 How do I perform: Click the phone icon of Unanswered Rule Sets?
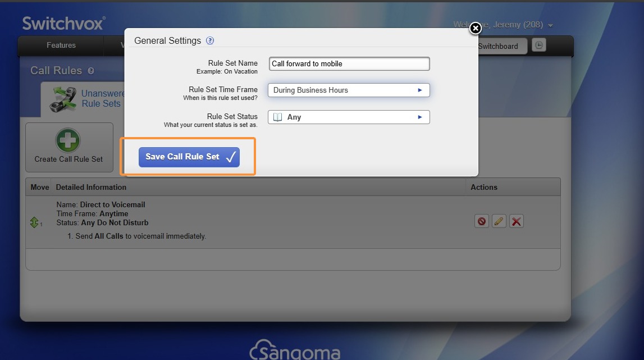(x=63, y=99)
